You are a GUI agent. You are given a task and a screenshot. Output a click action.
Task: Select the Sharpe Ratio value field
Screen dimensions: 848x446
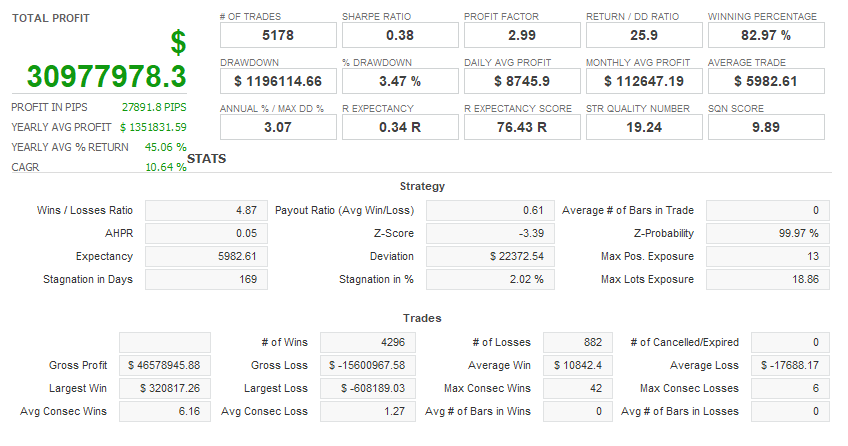click(400, 35)
